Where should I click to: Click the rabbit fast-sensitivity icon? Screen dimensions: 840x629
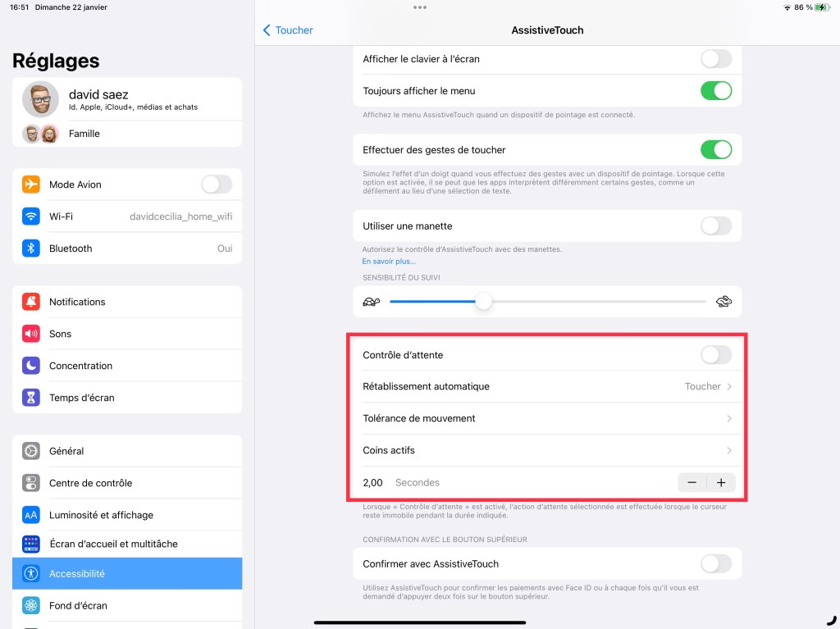point(724,302)
